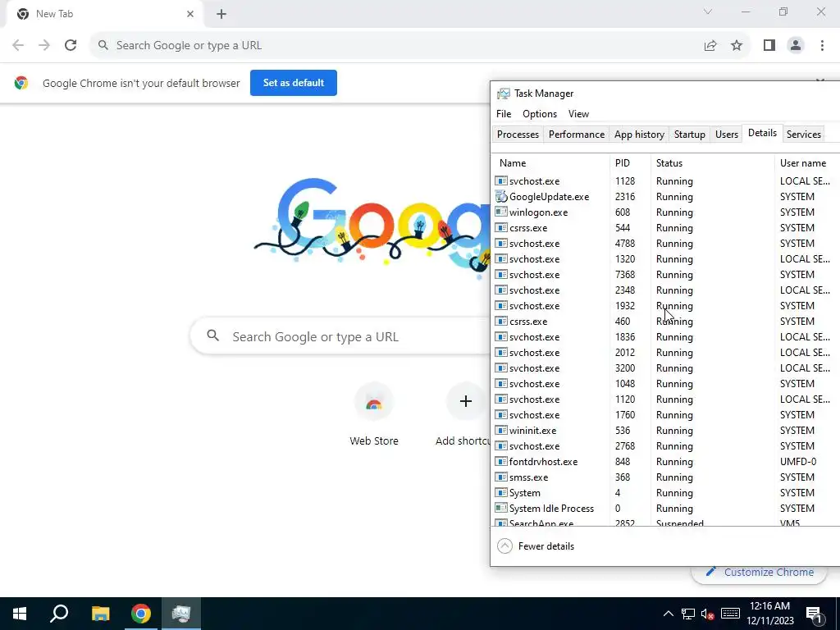Collapse Task Manager with Fewer details
Screen dimensions: 840x630
[536, 546]
